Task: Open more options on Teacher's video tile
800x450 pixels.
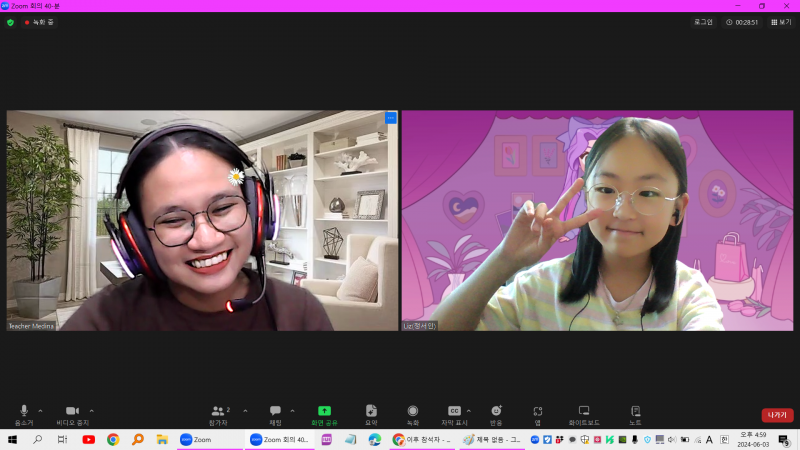Action: [x=390, y=118]
